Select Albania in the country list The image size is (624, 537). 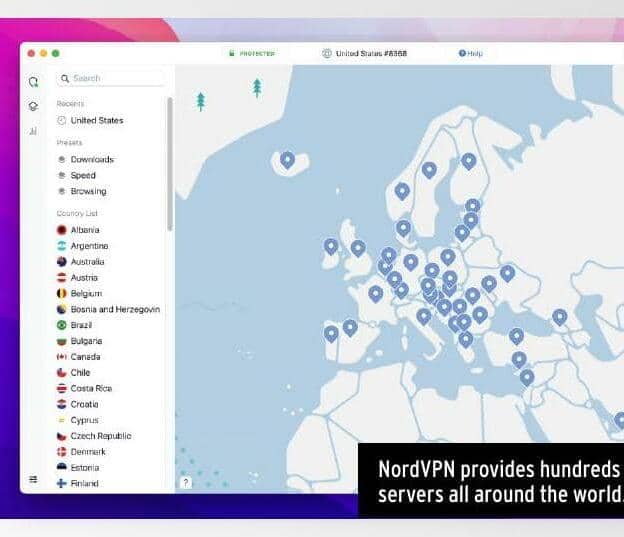[x=78, y=230]
